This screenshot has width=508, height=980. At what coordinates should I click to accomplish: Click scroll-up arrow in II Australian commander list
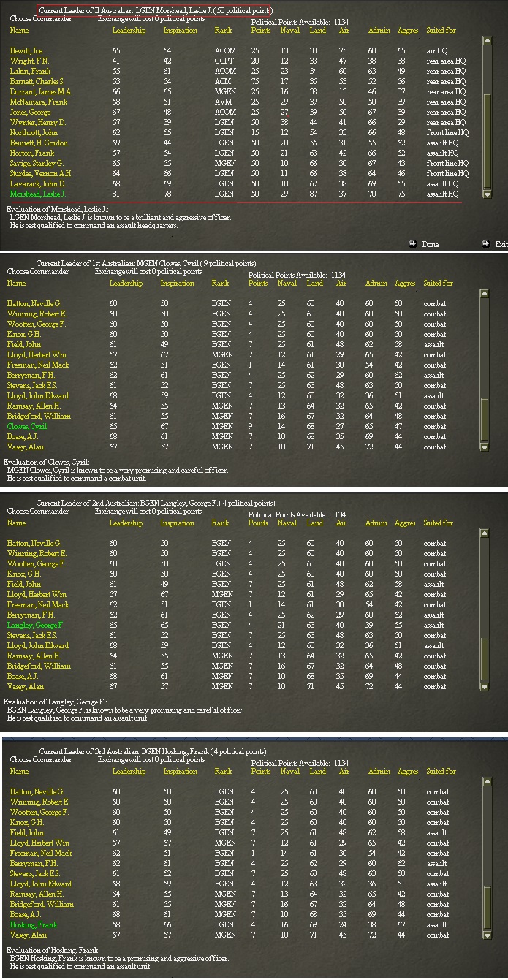[x=488, y=42]
